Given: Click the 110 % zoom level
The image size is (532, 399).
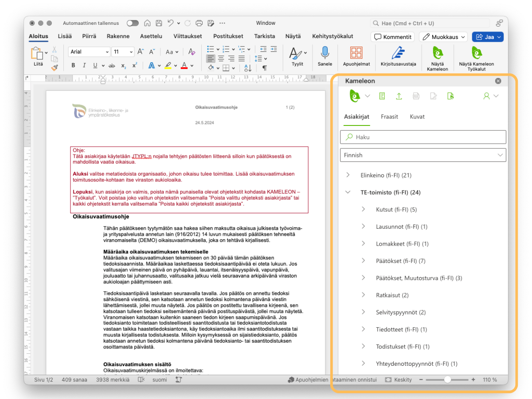Looking at the screenshot, I should [x=490, y=380].
